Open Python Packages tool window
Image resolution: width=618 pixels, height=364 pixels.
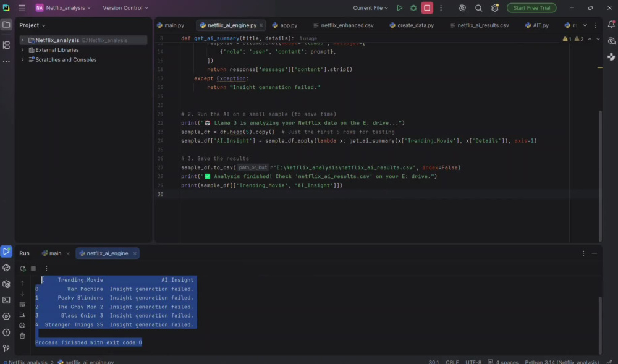pos(6,284)
